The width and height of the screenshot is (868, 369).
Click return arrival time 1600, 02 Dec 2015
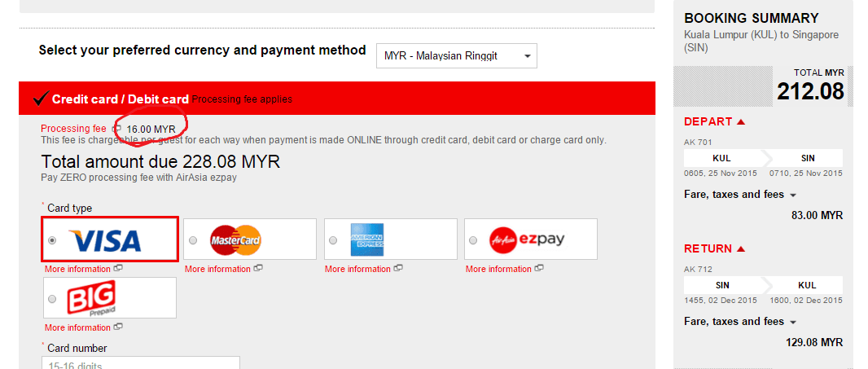(806, 301)
